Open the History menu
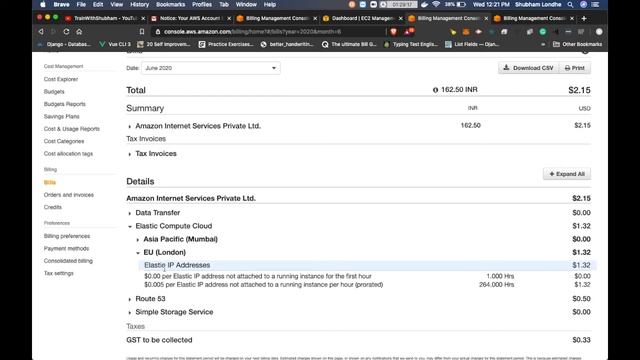The height and width of the screenshot is (360, 640). pyautogui.click(x=139, y=4)
